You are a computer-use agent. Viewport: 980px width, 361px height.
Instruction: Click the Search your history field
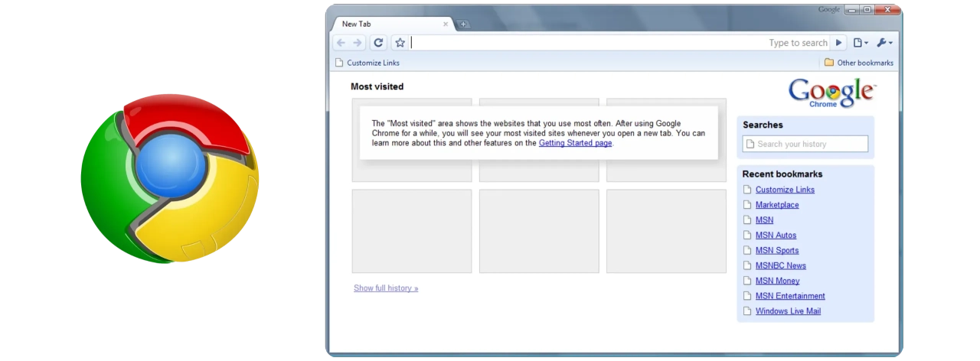[805, 144]
